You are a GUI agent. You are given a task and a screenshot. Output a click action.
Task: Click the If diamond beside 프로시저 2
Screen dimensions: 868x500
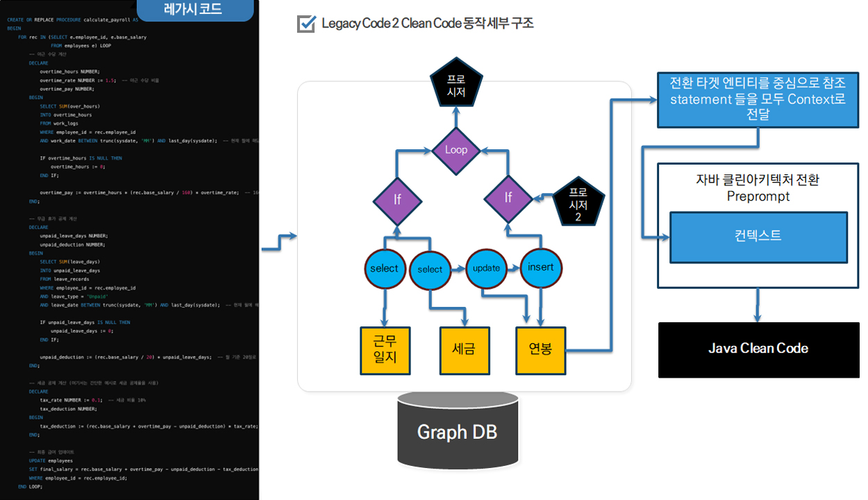[x=508, y=198]
